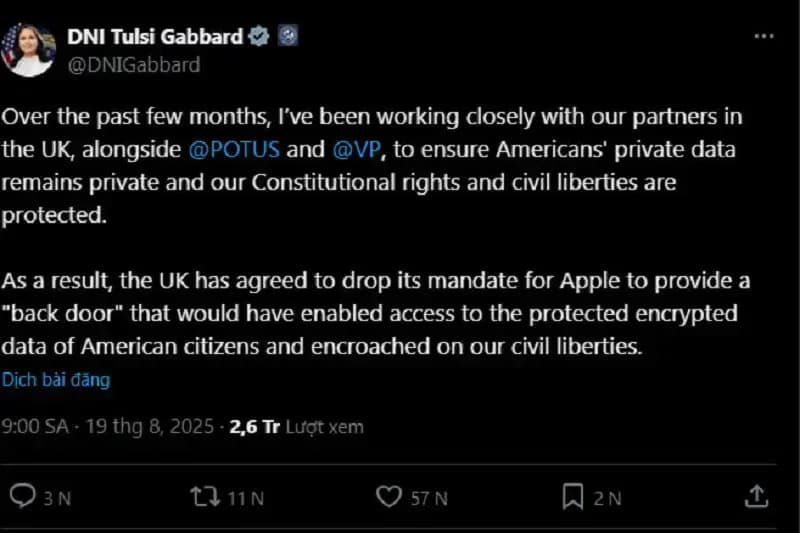Screen dimensions: 800x533
Task: Open the DNI Tulsi Gabbard profile picture
Action: tap(28, 50)
